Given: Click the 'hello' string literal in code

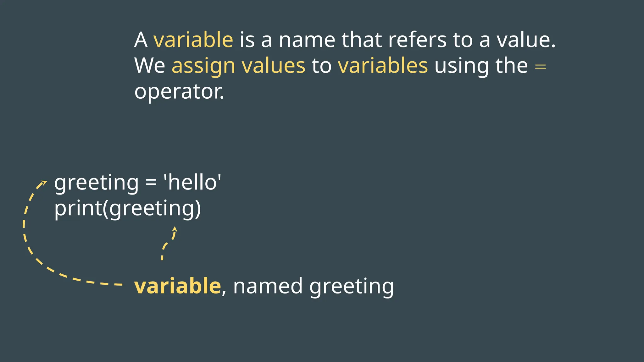Looking at the screenshot, I should click(x=192, y=182).
